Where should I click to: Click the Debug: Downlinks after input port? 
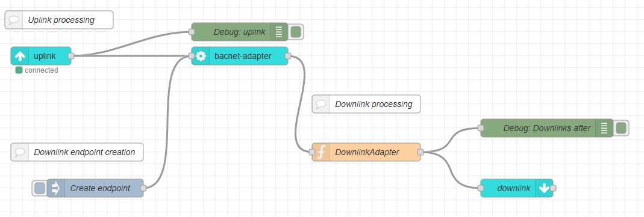(x=481, y=128)
